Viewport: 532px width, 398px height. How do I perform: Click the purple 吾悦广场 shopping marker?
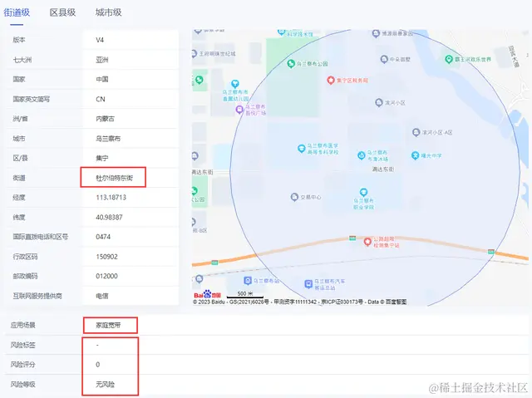tap(239, 110)
